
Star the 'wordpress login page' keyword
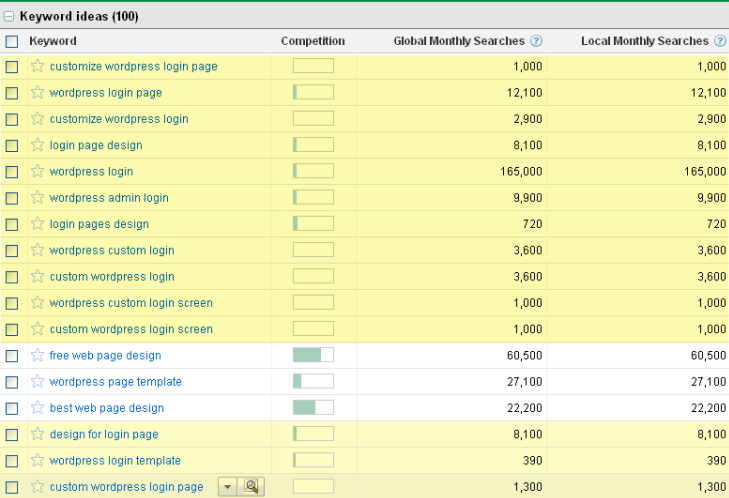coord(38,93)
